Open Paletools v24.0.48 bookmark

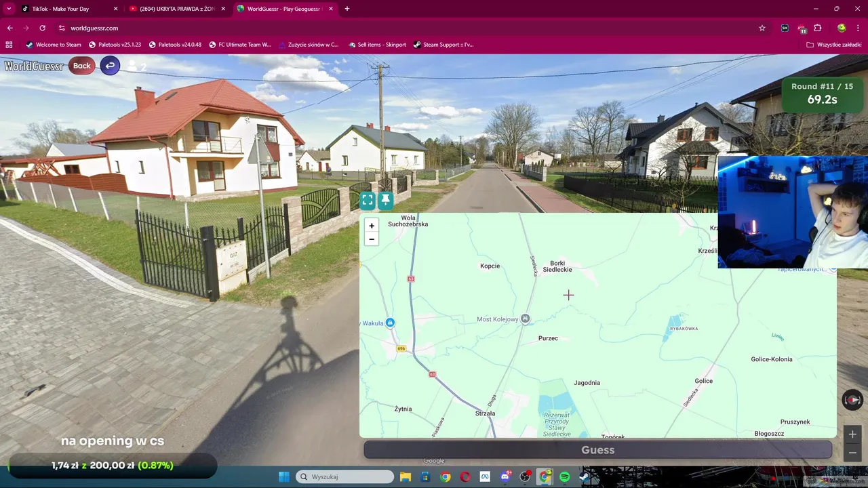[x=175, y=45]
